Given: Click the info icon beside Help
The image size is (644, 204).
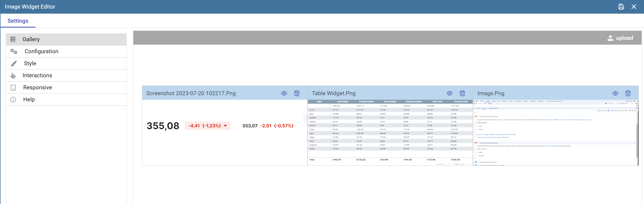Looking at the screenshot, I should click(13, 99).
